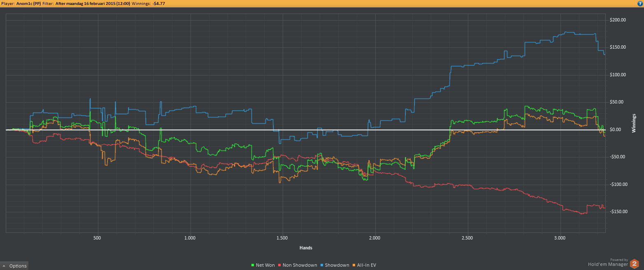The width and height of the screenshot is (644, 270).
Task: Click the -$50.00 axis label
Action: [x=618, y=157]
